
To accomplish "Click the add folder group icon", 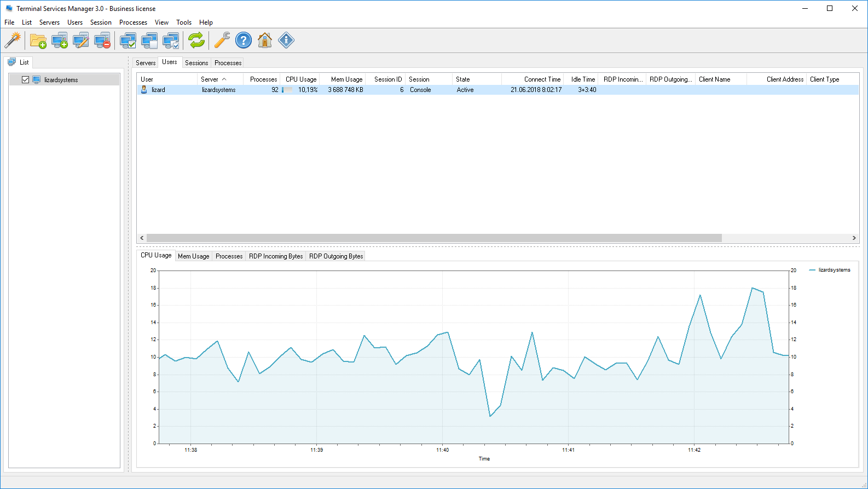I will 38,41.
